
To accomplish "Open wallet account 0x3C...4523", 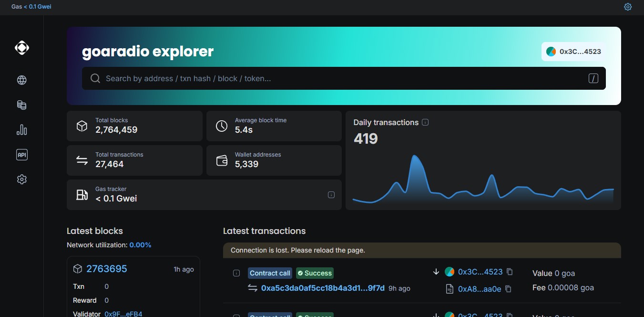I will pyautogui.click(x=572, y=51).
